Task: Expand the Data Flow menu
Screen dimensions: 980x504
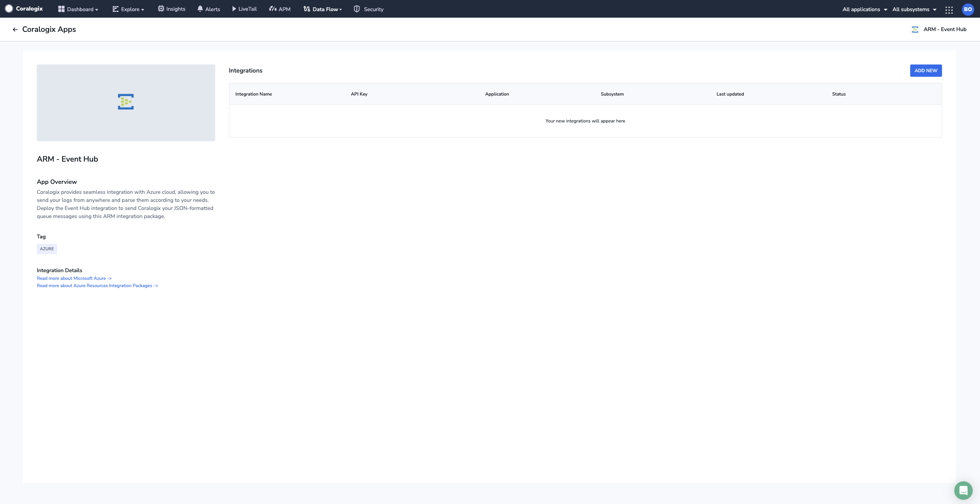Action: tap(323, 9)
